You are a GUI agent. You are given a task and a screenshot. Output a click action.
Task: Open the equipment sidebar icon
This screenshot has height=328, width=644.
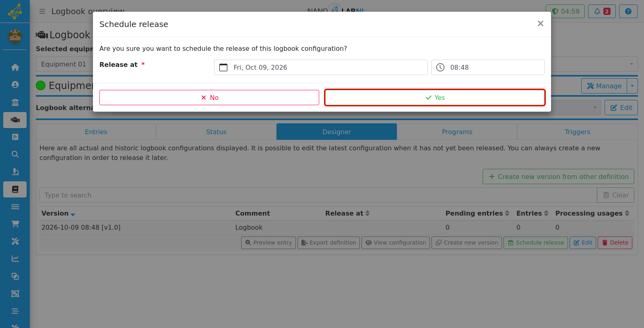coord(15,120)
